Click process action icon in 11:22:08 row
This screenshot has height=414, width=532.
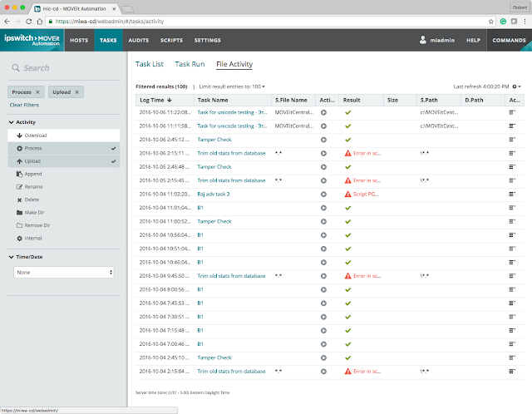pyautogui.click(x=323, y=112)
